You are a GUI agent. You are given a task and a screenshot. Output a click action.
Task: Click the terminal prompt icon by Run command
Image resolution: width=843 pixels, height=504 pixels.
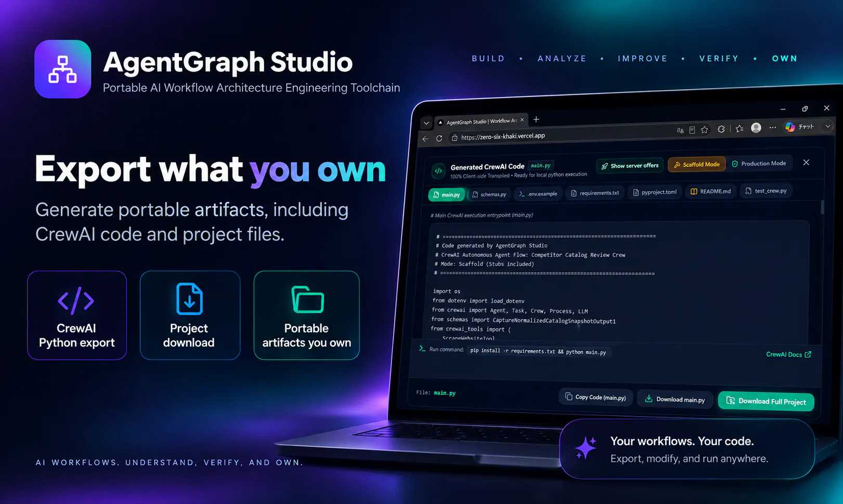pyautogui.click(x=422, y=349)
